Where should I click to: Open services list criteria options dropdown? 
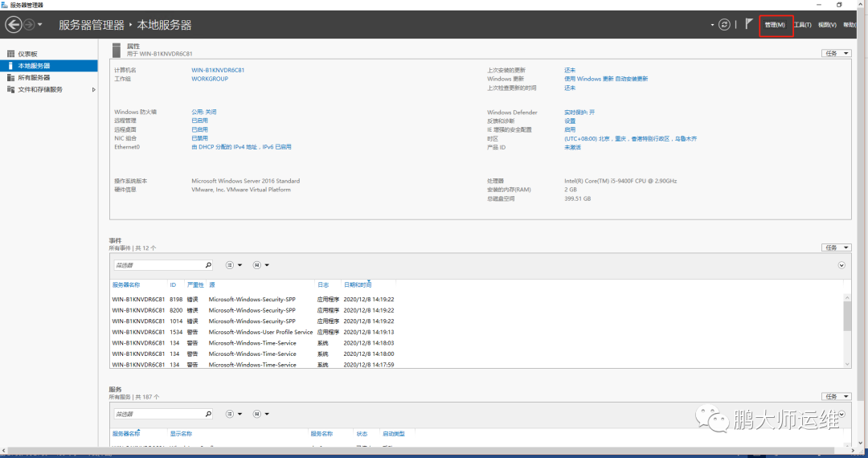pyautogui.click(x=234, y=414)
